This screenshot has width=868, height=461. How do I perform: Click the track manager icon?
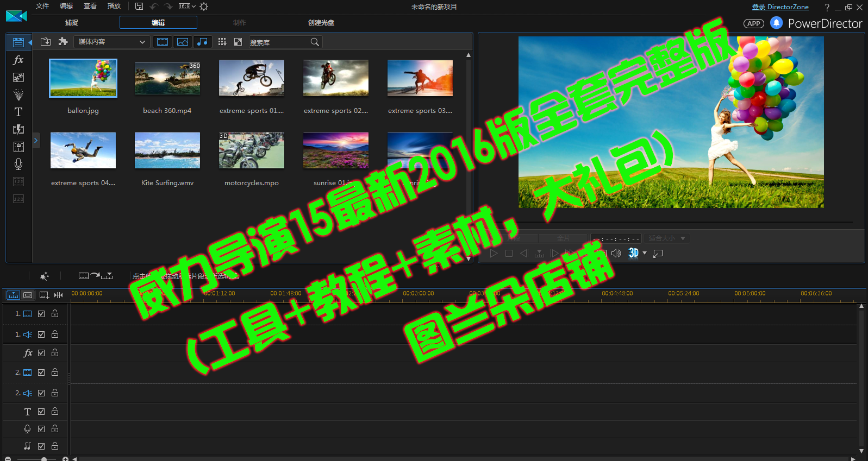44,295
